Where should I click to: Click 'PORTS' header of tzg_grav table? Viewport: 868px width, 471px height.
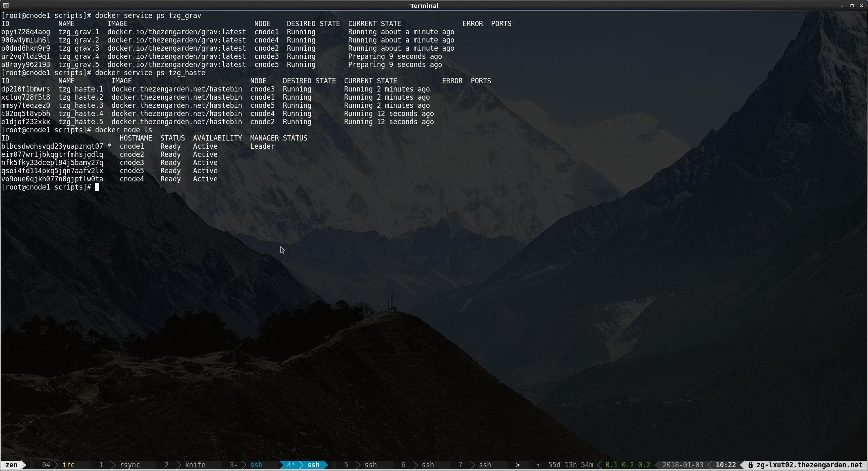click(501, 24)
